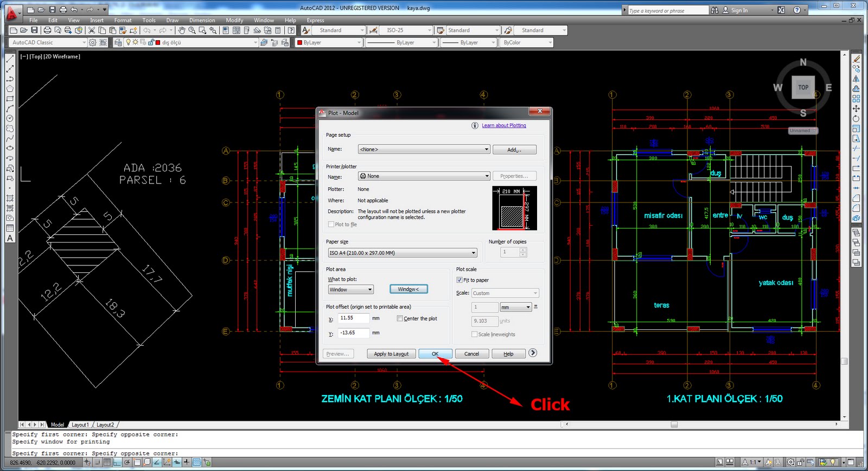The image size is (868, 471).
Task: Open the ISO-25 dimension style dropdown
Action: point(407,30)
